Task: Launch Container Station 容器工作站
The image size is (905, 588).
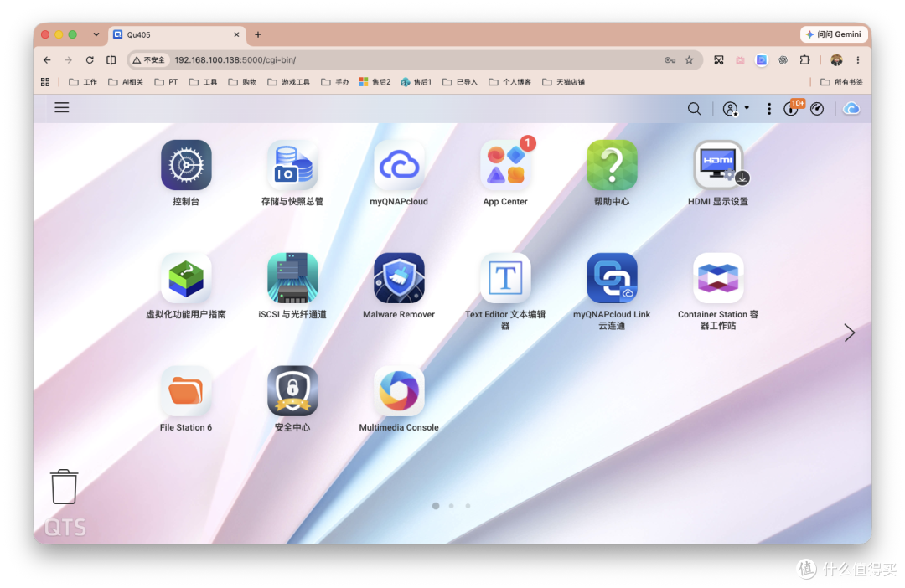Action: point(718,278)
